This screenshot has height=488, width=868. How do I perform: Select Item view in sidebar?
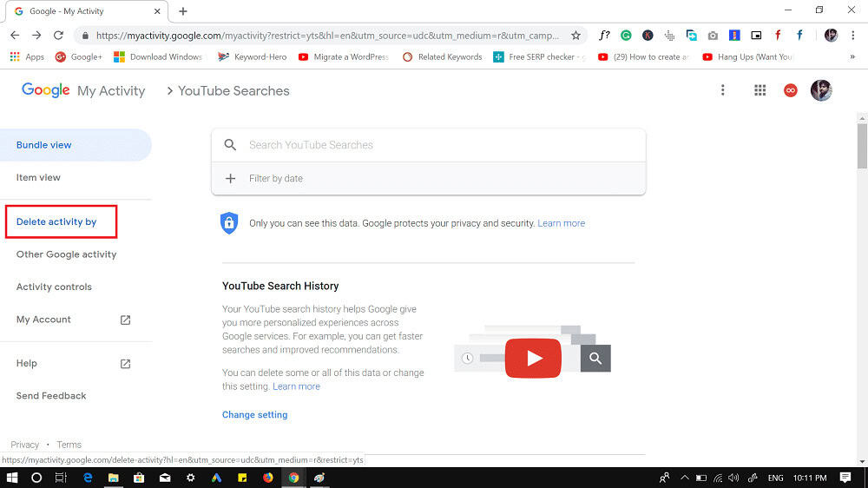(38, 178)
